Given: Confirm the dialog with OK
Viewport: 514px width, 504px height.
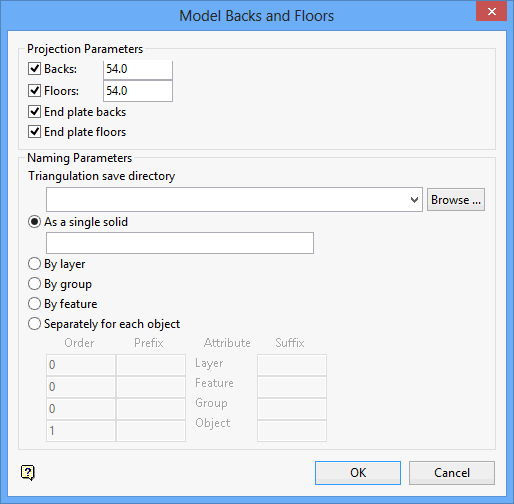Looking at the screenshot, I should pos(358,473).
